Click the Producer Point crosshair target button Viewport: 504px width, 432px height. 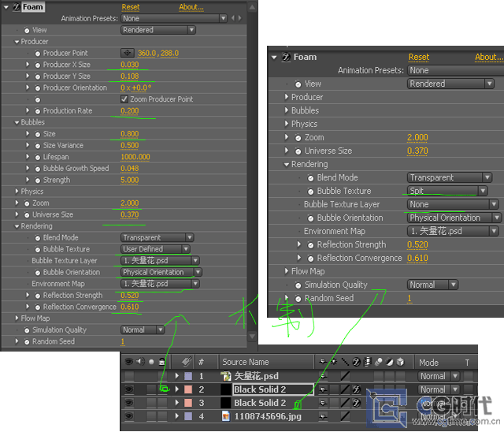[x=126, y=53]
